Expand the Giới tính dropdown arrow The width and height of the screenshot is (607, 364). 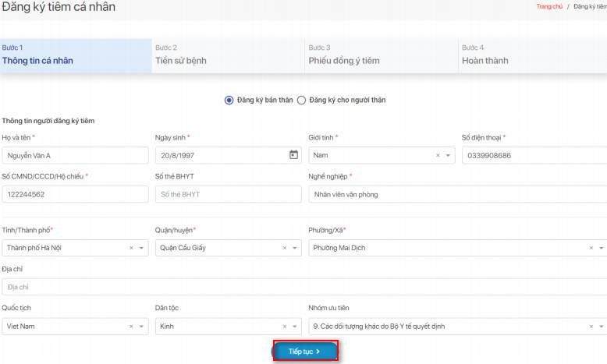448,155
